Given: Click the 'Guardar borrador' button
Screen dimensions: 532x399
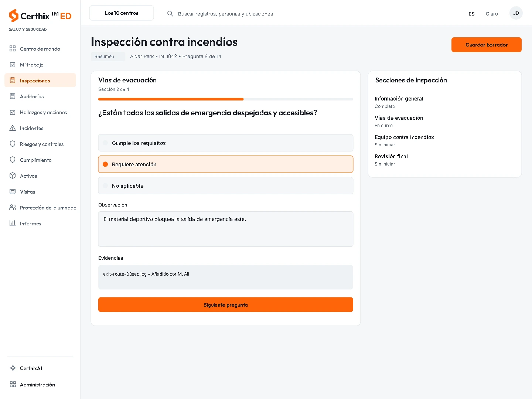Looking at the screenshot, I should (x=487, y=45).
